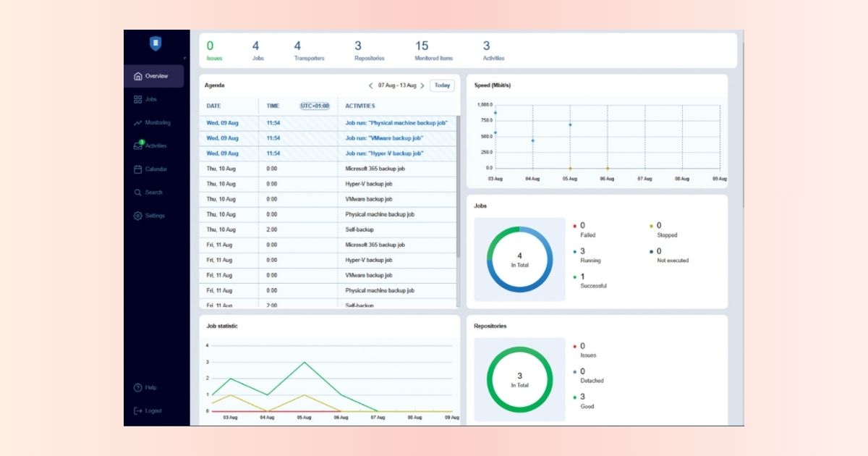Click the Jobs donut chart
This screenshot has width=868, height=456.
pos(519,259)
